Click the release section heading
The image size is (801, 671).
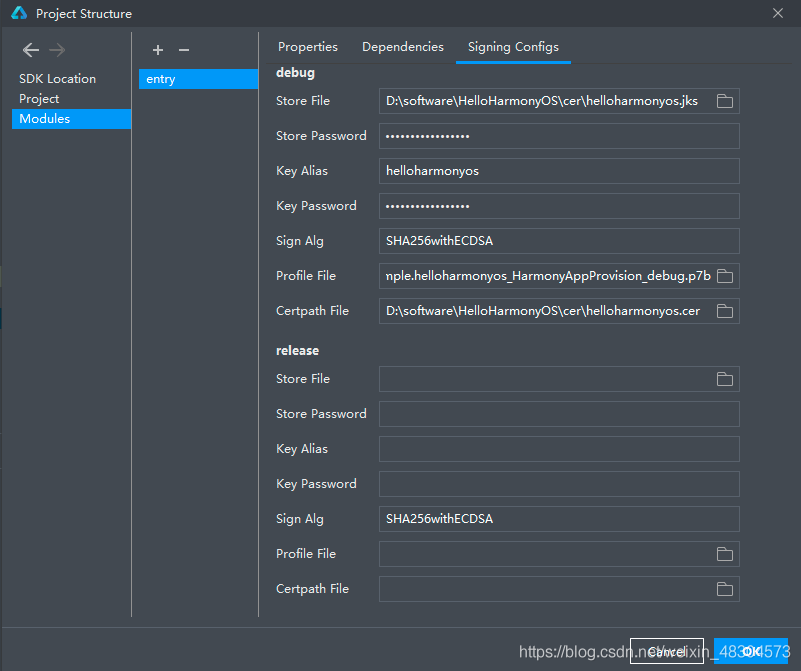pyautogui.click(x=297, y=350)
